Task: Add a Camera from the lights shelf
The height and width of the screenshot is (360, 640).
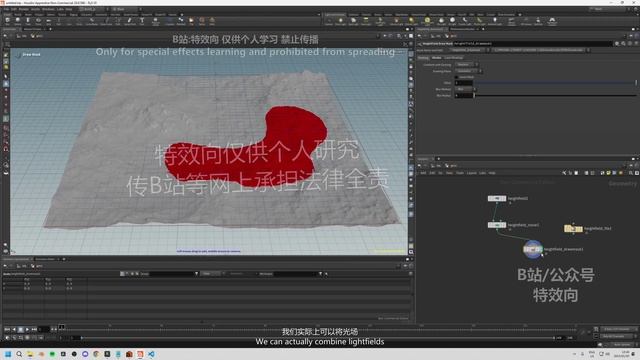Action: coord(329,21)
